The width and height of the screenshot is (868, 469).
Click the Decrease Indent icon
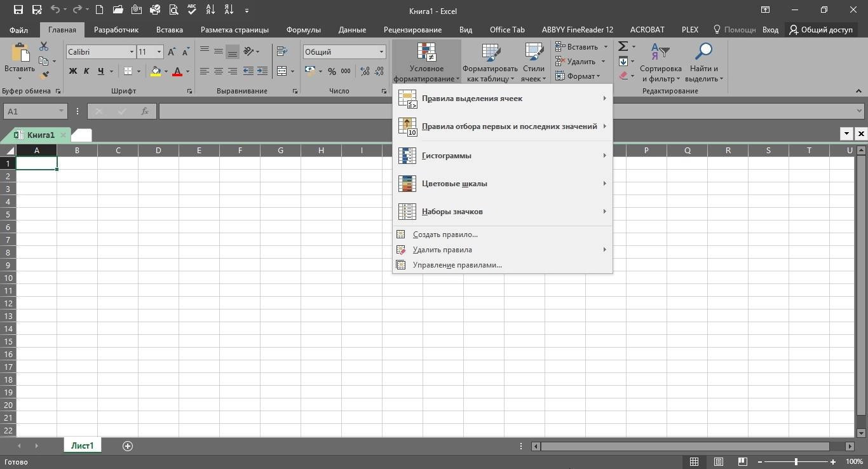point(248,71)
